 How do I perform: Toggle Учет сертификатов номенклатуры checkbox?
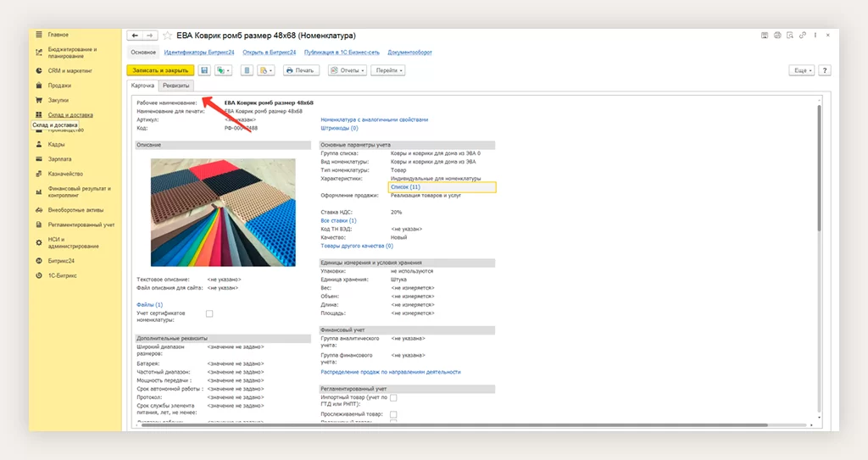[209, 314]
